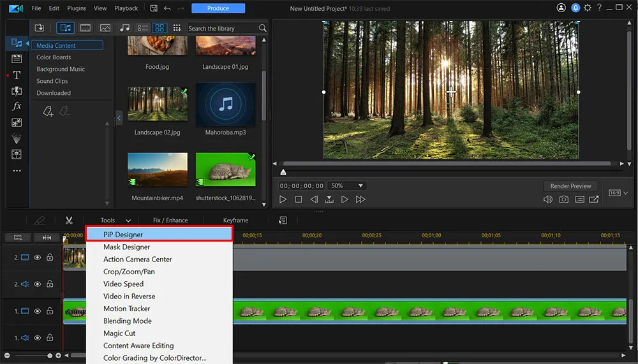The height and width of the screenshot is (364, 638).
Task: Click the import media folder icon
Action: [40, 28]
